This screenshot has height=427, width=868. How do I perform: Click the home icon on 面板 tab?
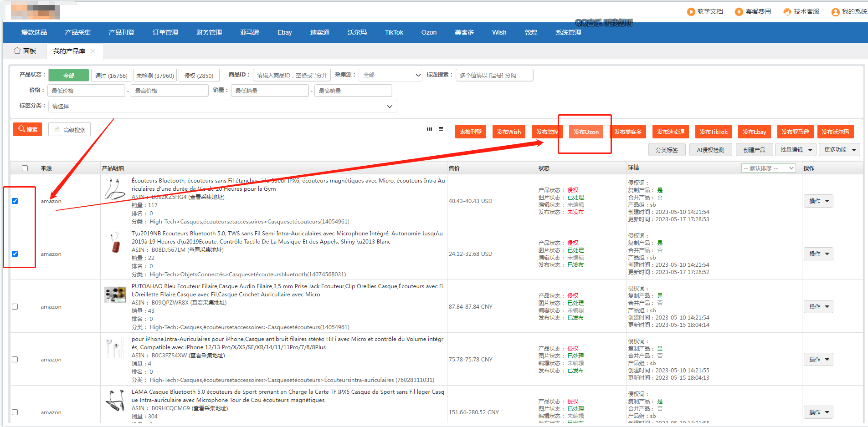[17, 51]
